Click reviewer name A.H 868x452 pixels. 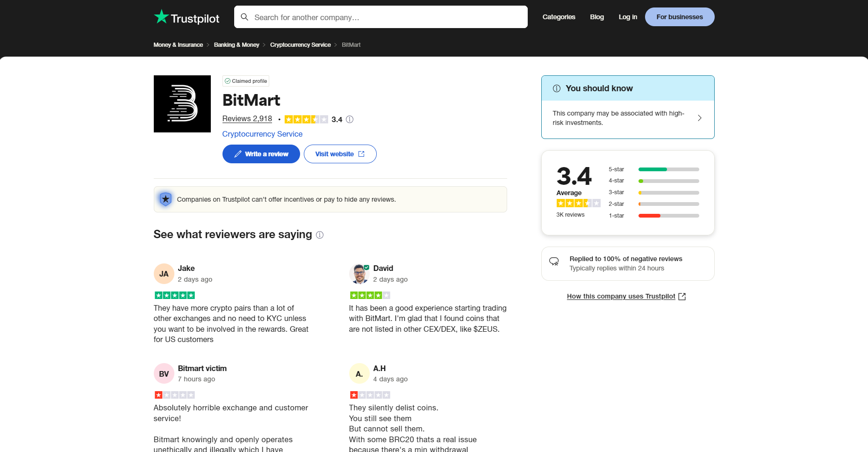coord(380,368)
